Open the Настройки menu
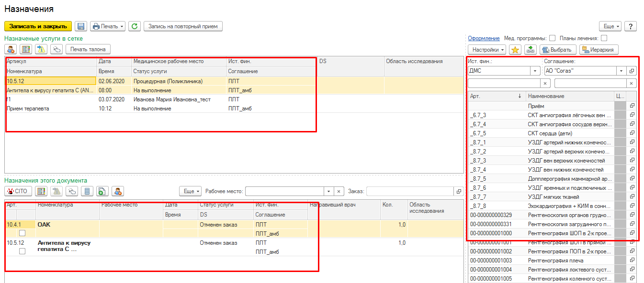Viewport: 644px width, 283px height. click(487, 50)
